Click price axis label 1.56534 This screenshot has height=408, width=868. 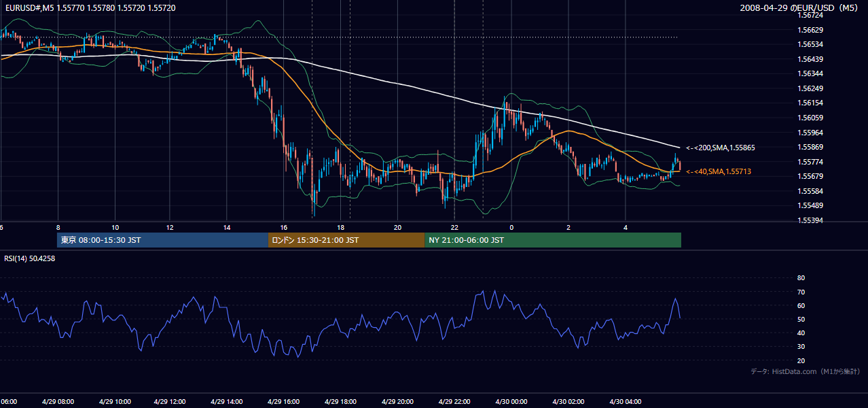coord(809,44)
